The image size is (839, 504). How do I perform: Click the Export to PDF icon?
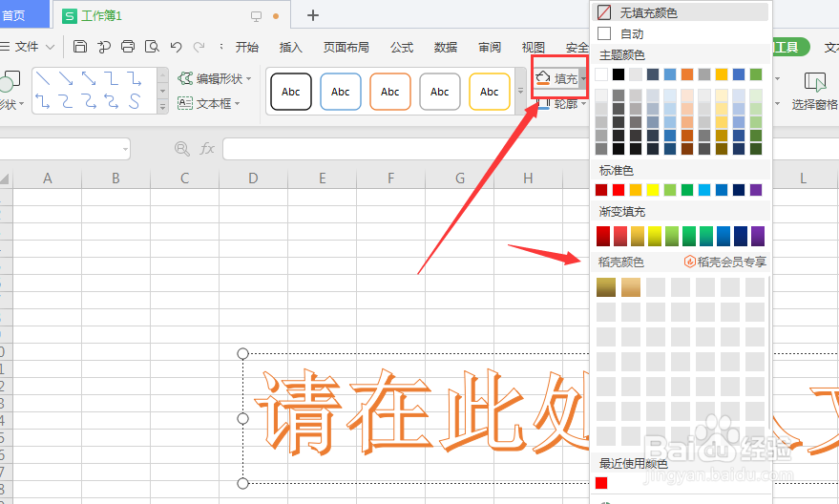coord(104,47)
